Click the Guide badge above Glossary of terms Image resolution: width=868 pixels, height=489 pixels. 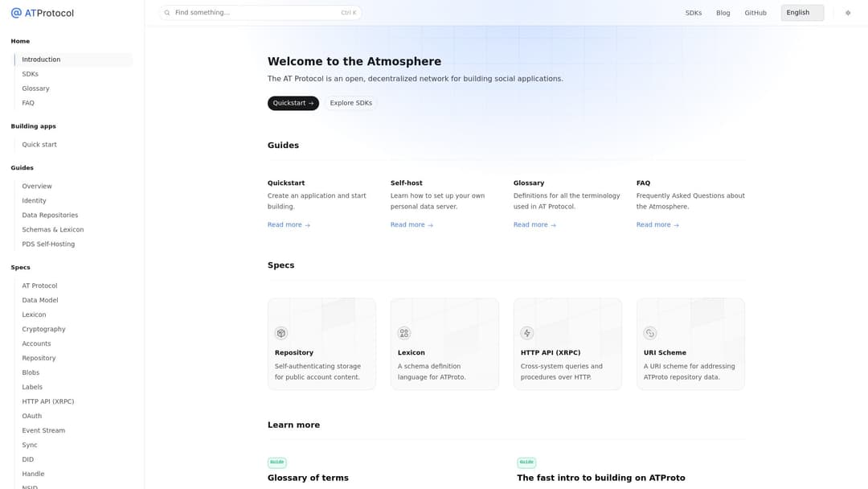(276, 462)
